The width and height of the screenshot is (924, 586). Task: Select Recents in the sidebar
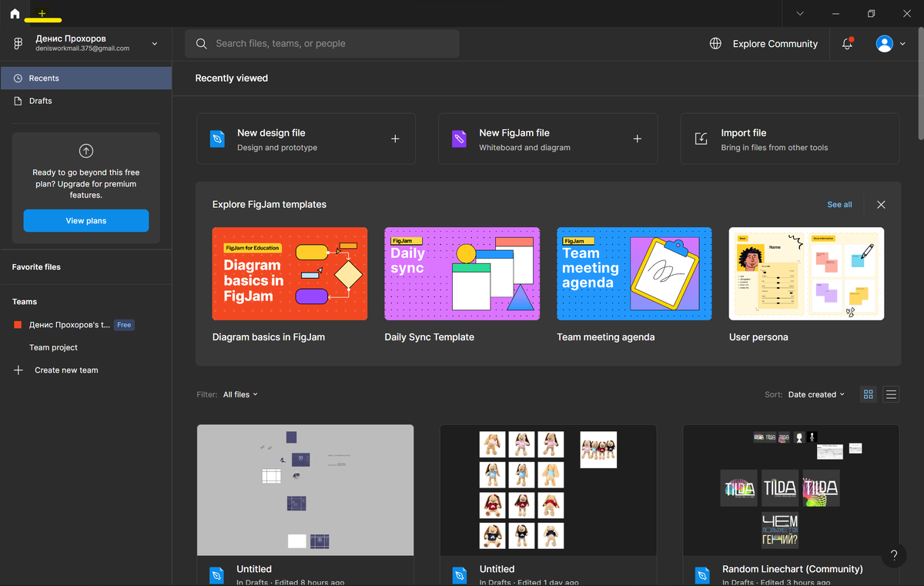point(85,79)
